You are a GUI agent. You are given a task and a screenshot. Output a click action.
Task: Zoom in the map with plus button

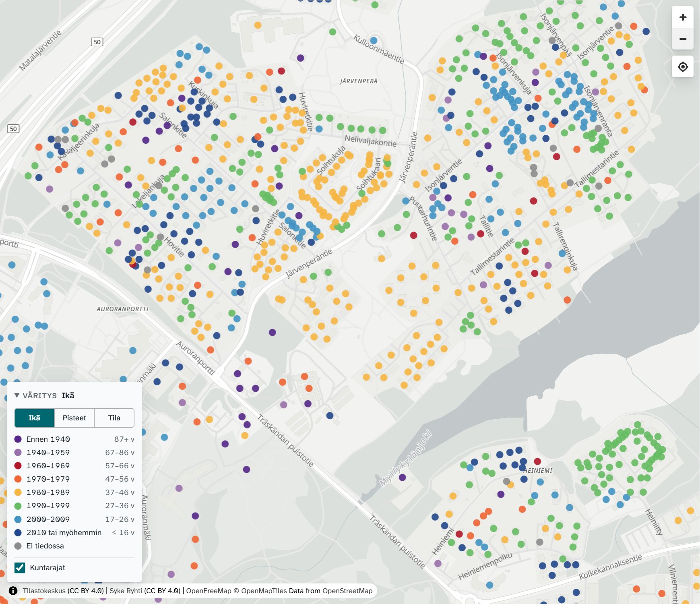pyautogui.click(x=683, y=17)
